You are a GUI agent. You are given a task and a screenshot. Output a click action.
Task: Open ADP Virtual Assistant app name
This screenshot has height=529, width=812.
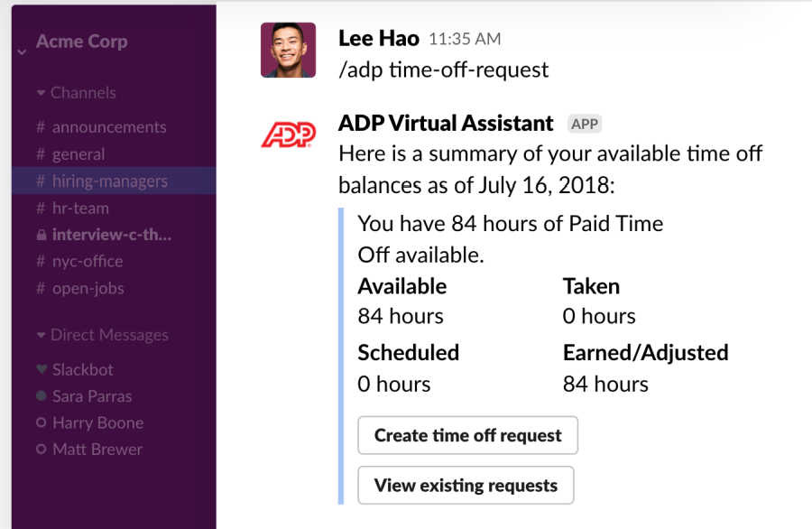(446, 124)
